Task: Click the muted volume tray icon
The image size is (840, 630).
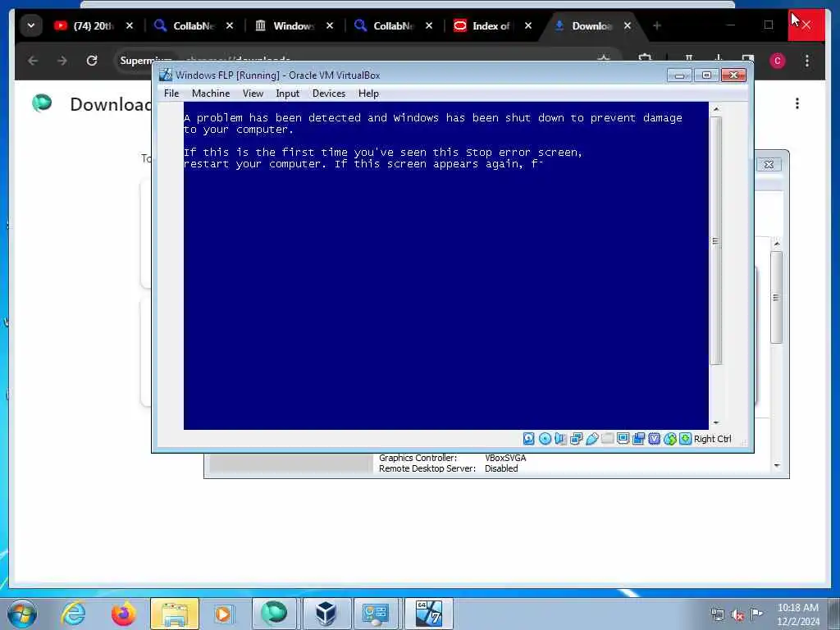Action: pos(737,615)
